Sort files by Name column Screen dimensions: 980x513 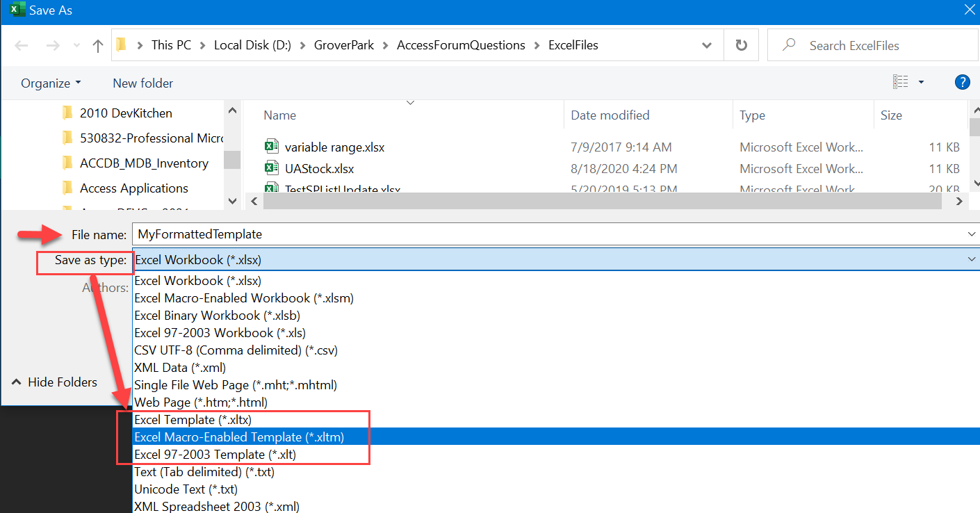pyautogui.click(x=279, y=115)
